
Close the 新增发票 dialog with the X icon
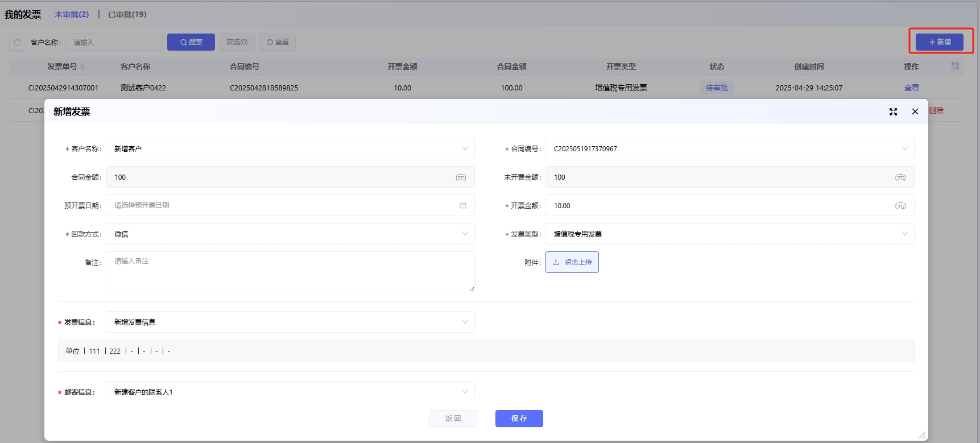(x=915, y=112)
